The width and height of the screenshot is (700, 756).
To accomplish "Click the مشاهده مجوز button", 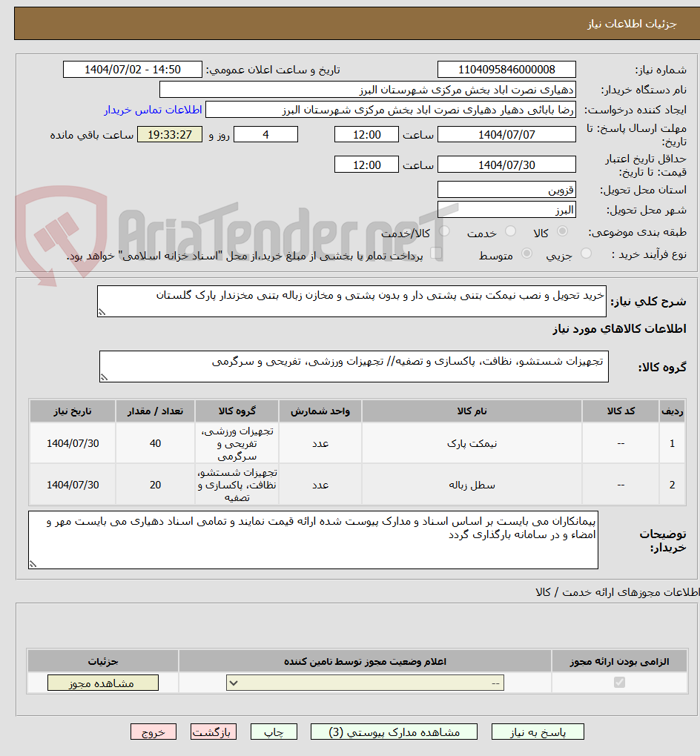I will click(x=102, y=683).
